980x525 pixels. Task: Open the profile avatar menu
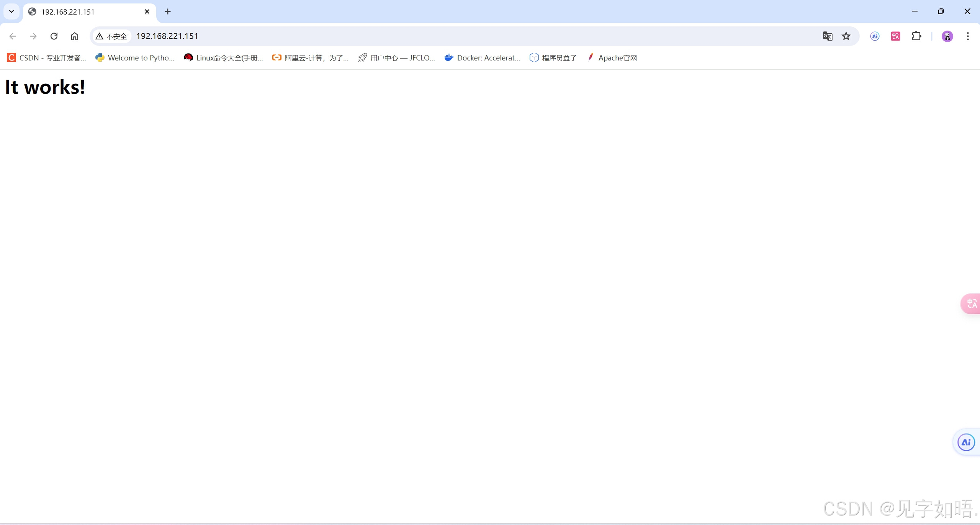point(947,36)
